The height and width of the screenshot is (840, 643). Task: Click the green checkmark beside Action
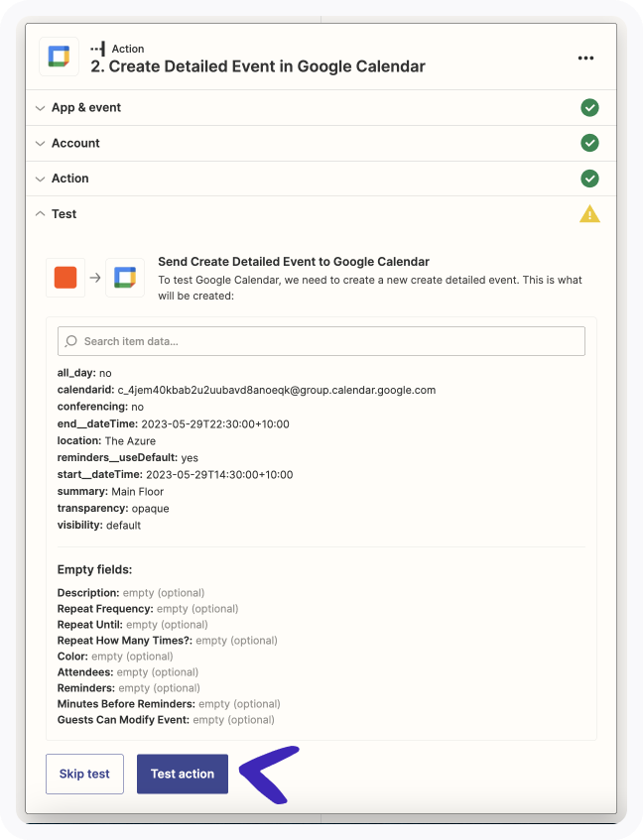point(589,179)
